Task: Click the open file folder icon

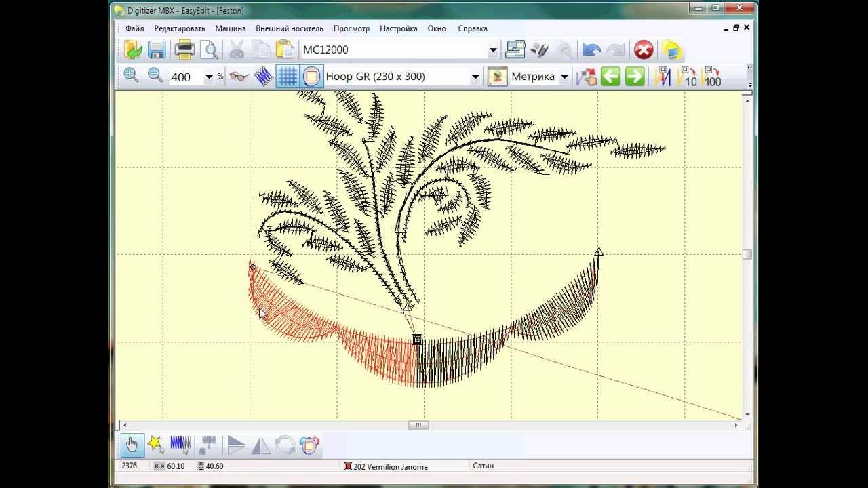Action: (134, 49)
